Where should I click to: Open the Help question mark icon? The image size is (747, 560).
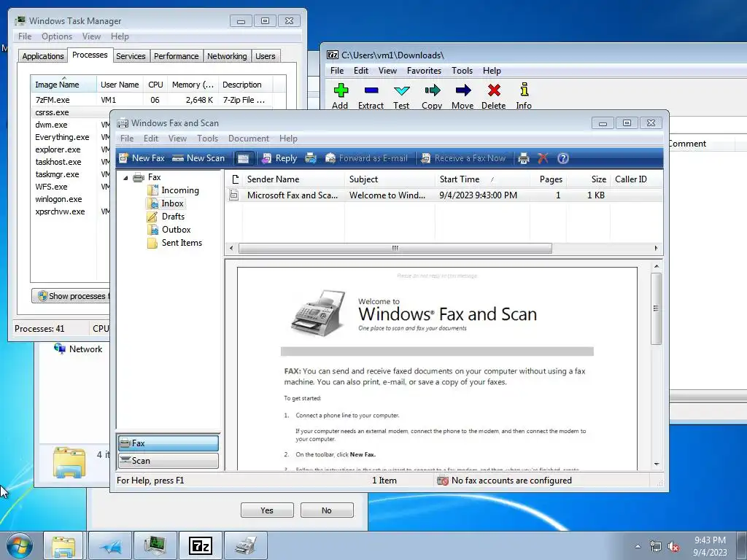(562, 158)
